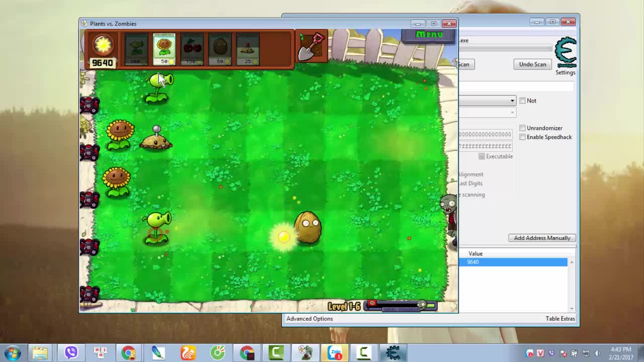
Task: Select the address list row with 9640
Action: (513, 262)
